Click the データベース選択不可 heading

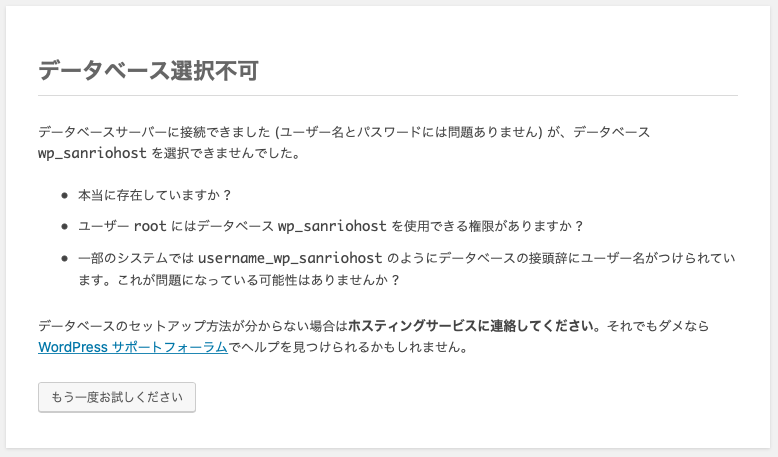pyautogui.click(x=148, y=71)
